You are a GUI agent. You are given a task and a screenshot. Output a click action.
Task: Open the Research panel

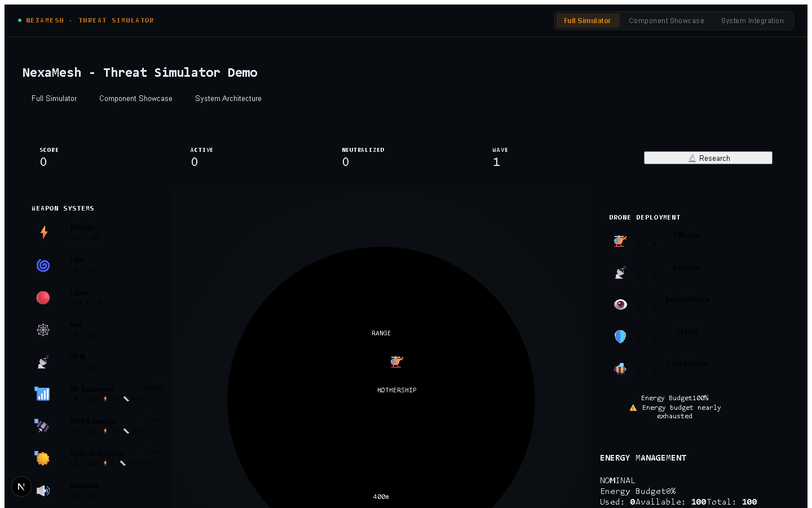[x=708, y=158]
